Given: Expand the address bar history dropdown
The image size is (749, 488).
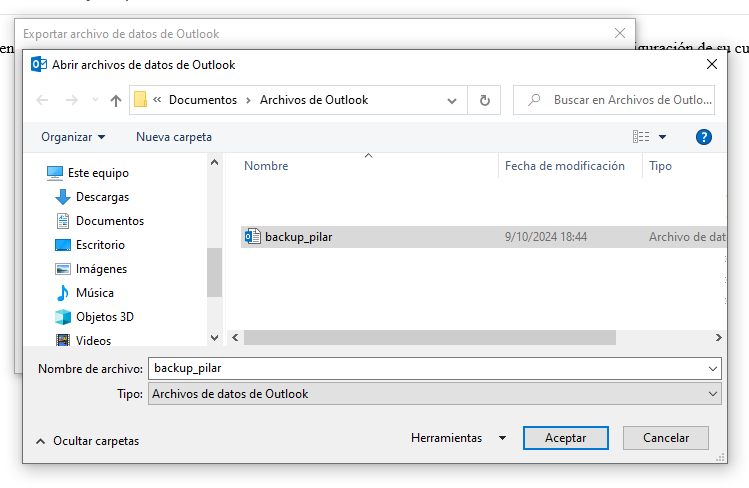Looking at the screenshot, I should (452, 101).
